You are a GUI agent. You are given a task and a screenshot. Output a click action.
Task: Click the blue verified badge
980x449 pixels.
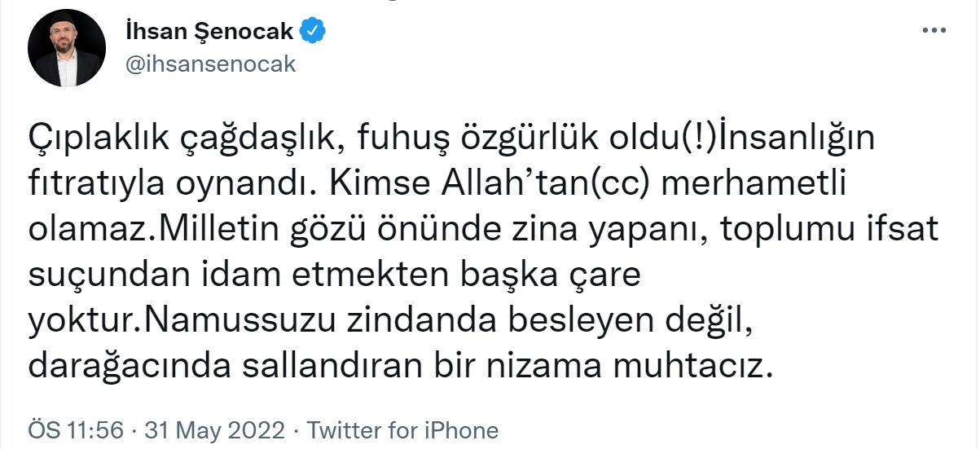pyautogui.click(x=314, y=31)
